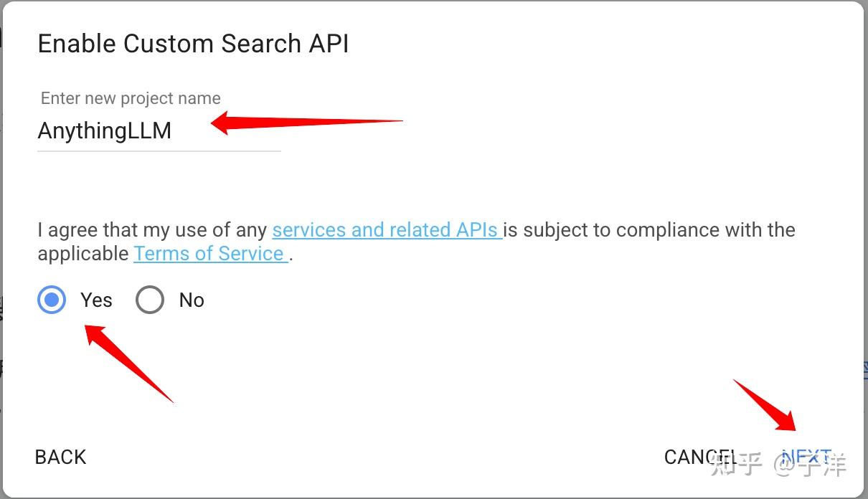The image size is (868, 499).
Task: Click BACK to return to previous step
Action: [60, 457]
